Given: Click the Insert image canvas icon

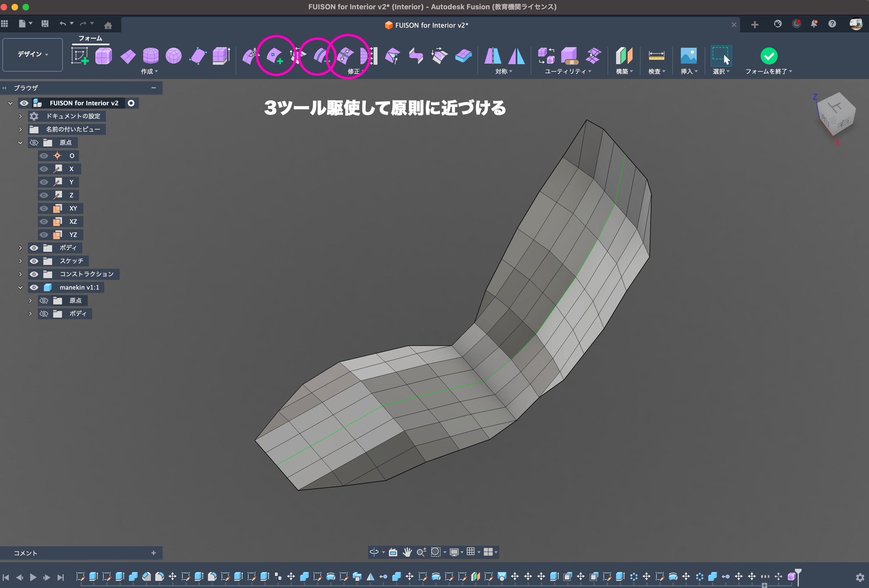Looking at the screenshot, I should point(689,56).
